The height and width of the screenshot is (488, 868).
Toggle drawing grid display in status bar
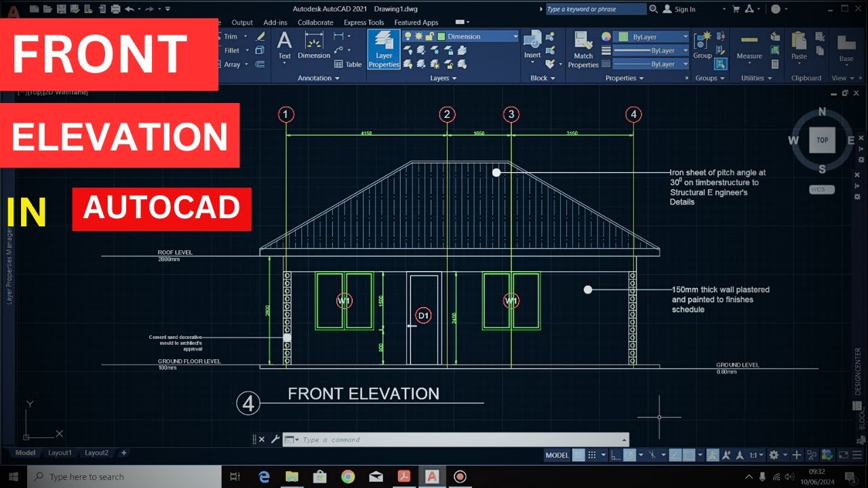(x=578, y=455)
